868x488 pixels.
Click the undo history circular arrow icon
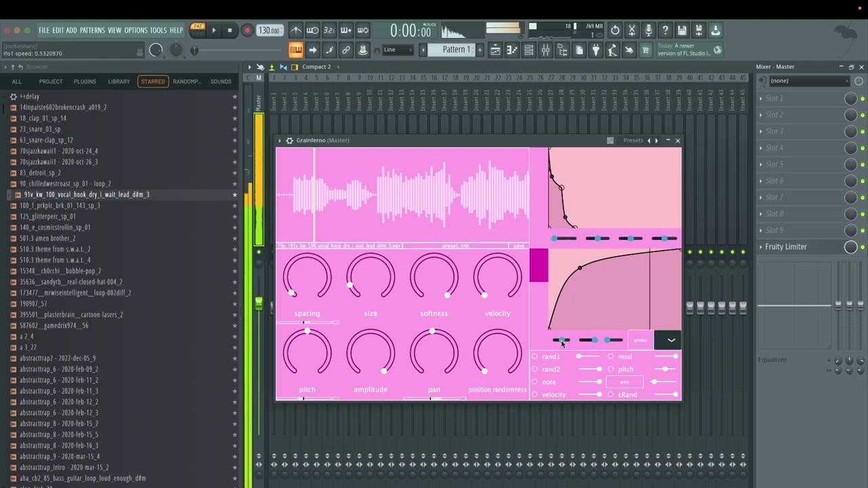point(615,30)
